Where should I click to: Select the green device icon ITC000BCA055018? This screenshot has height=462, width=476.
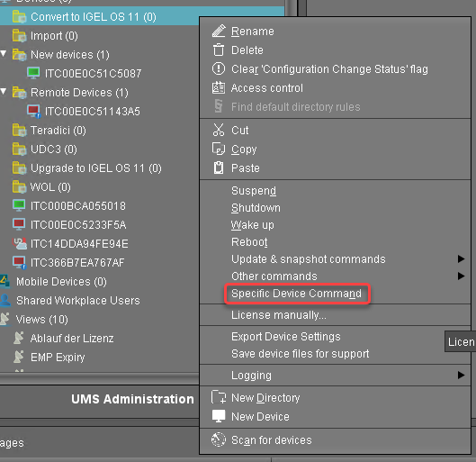pyautogui.click(x=19, y=205)
